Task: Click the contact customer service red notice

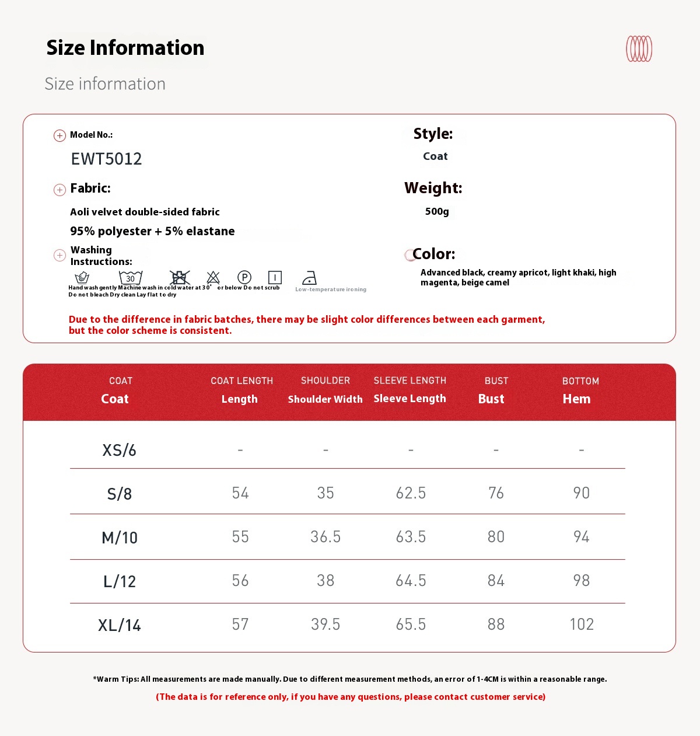Action: (x=351, y=697)
